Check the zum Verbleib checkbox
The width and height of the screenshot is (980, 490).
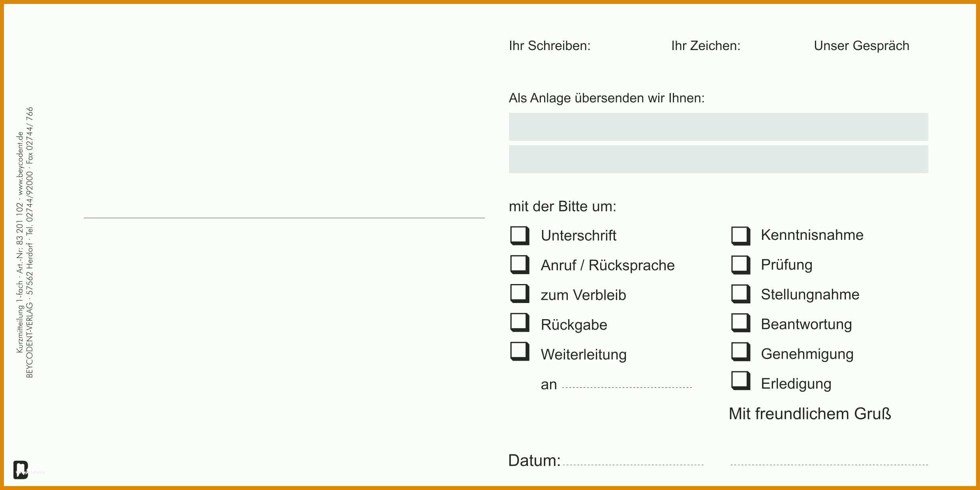[x=520, y=294]
